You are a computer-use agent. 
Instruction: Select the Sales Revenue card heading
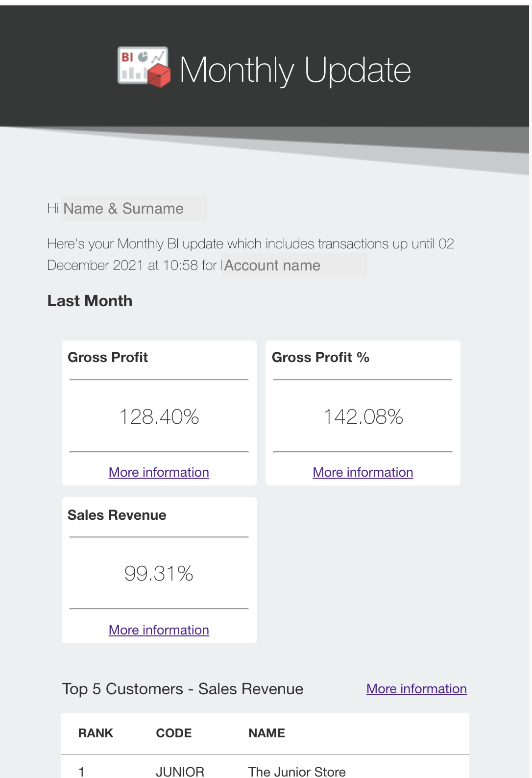[117, 515]
